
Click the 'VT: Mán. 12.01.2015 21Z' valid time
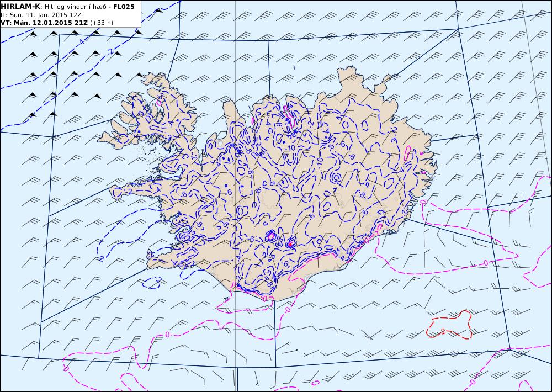[x=45, y=23]
